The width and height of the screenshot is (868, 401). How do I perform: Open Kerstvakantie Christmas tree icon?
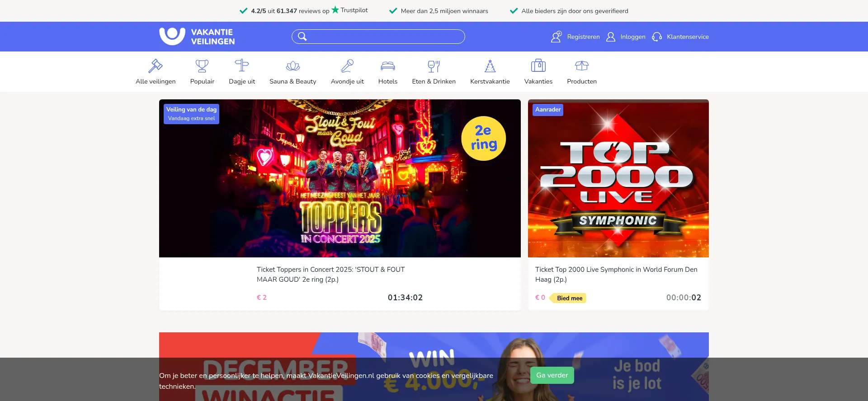tap(490, 66)
